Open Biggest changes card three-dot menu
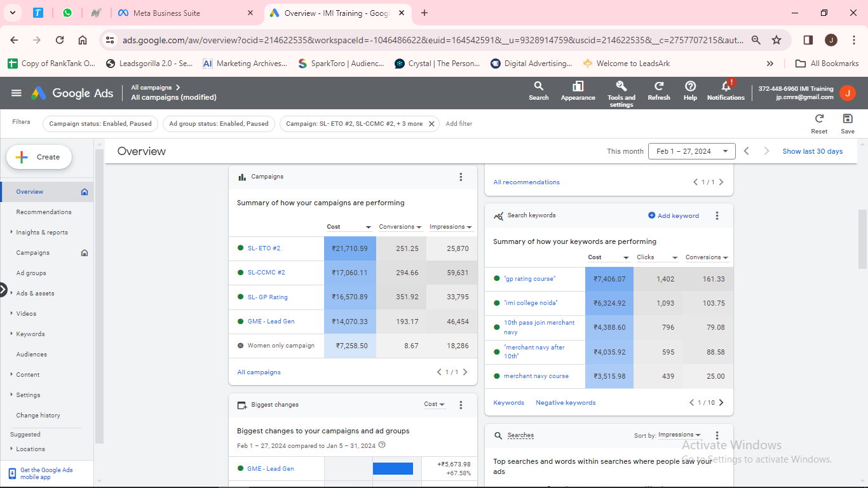This screenshot has width=868, height=488. click(461, 405)
